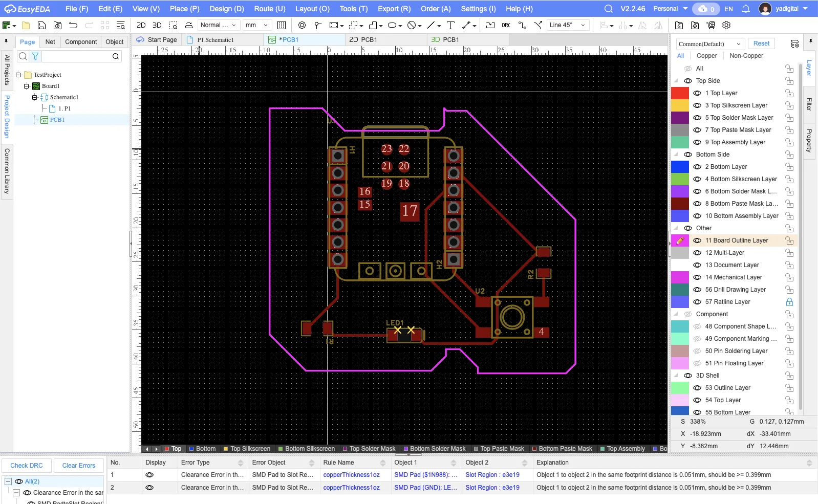Collapse the TestProject tree node

click(18, 75)
